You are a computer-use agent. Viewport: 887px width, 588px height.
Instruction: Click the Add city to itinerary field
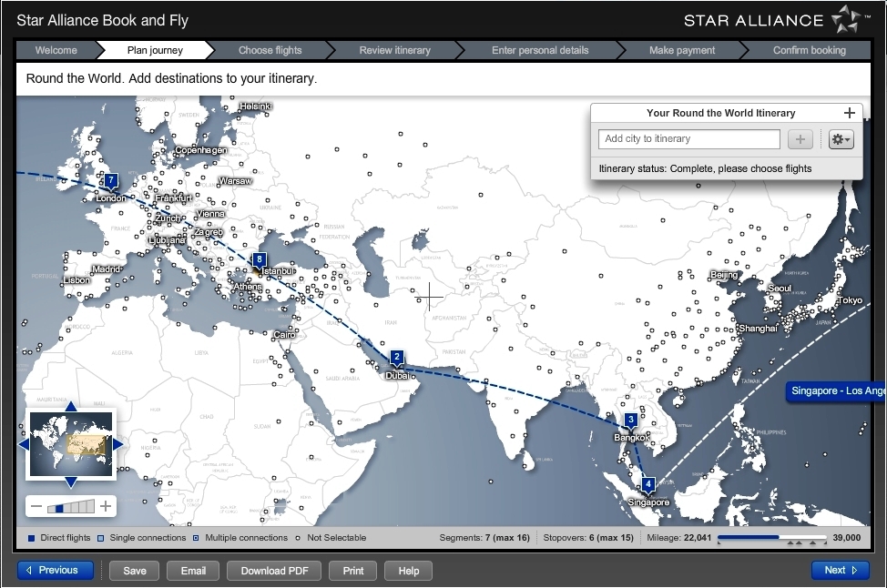click(x=689, y=139)
